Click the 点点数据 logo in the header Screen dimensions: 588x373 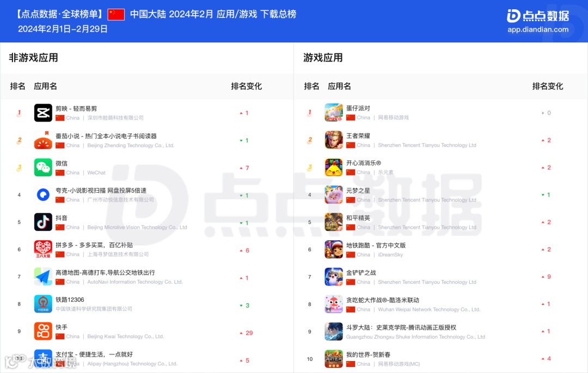538,16
